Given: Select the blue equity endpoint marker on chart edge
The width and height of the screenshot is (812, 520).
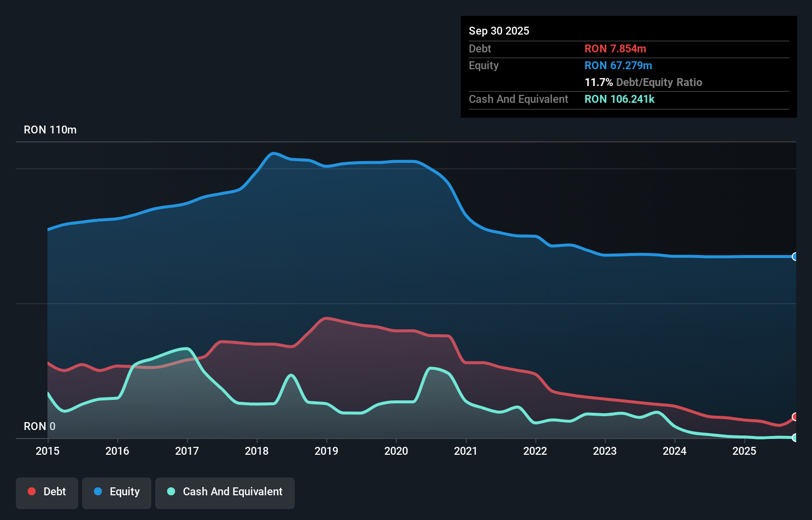Looking at the screenshot, I should point(795,257).
